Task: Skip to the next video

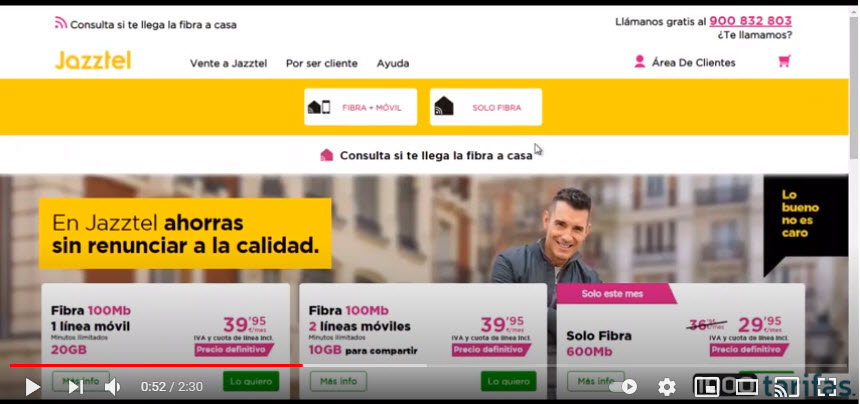Action: point(76,387)
